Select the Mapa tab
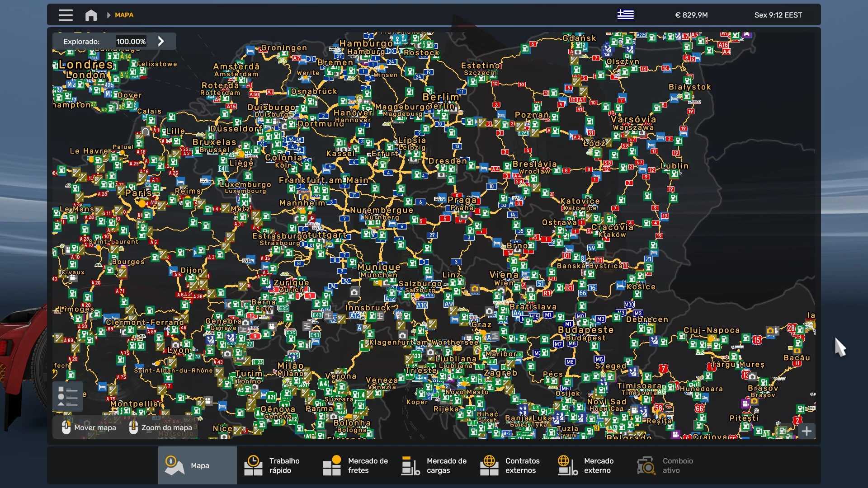 coord(197,465)
